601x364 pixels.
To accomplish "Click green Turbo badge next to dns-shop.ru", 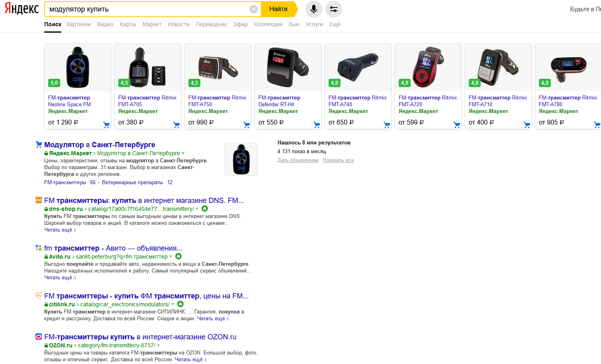I will [x=205, y=208].
